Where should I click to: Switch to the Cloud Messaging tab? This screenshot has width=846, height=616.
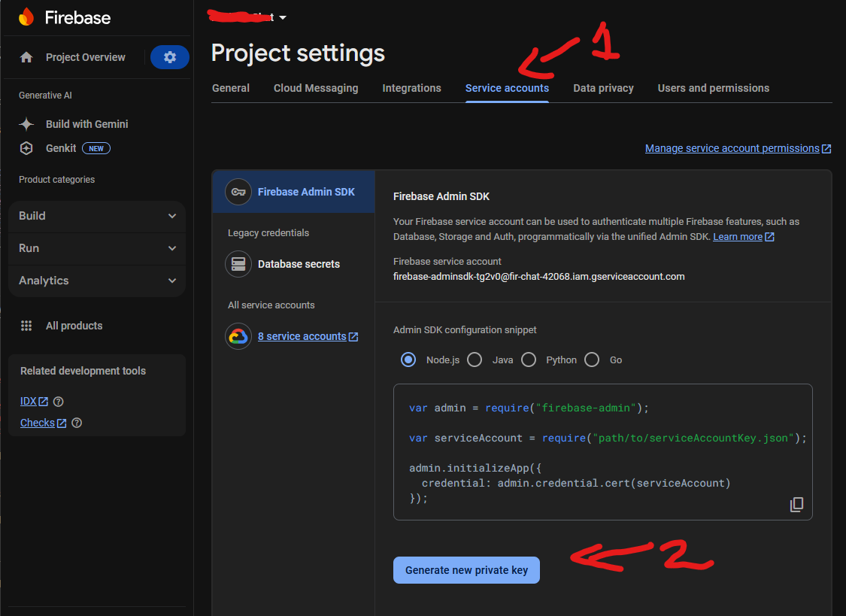point(316,88)
